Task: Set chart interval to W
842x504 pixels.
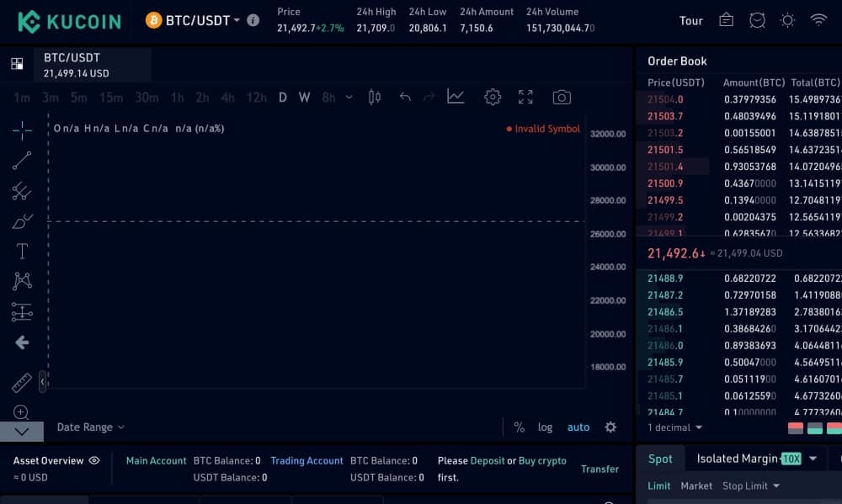Action: point(305,98)
